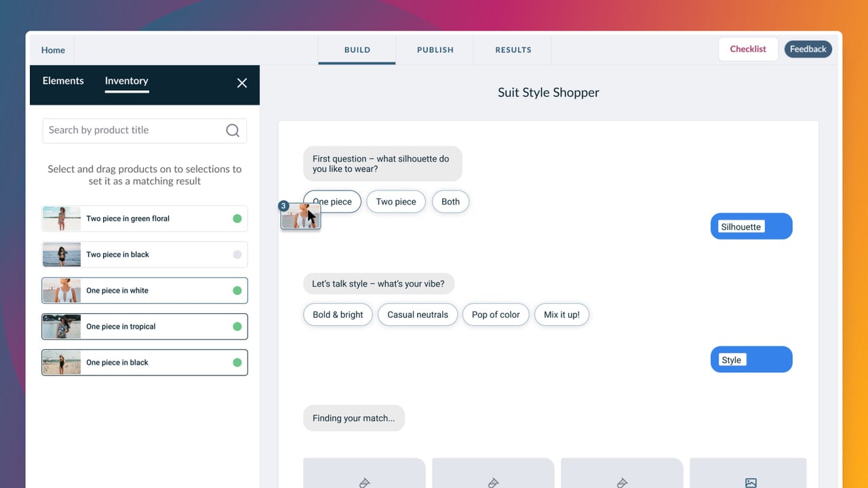Select the One piece answer chip
This screenshot has width=868, height=488.
click(x=332, y=201)
